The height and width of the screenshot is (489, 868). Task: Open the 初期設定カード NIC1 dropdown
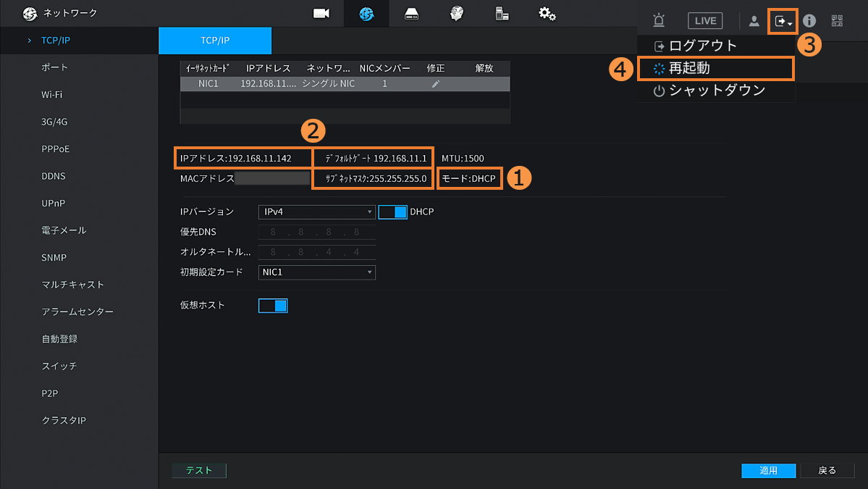pyautogui.click(x=316, y=272)
